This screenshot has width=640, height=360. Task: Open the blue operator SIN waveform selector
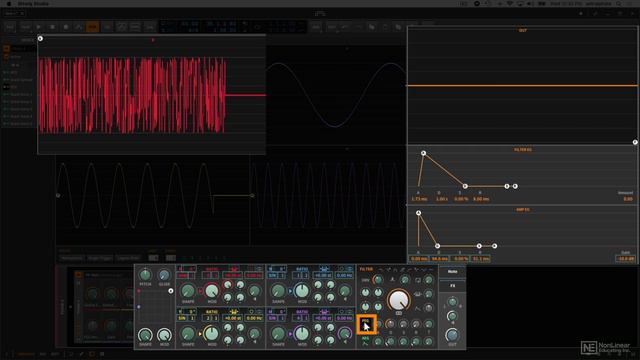pos(272,276)
